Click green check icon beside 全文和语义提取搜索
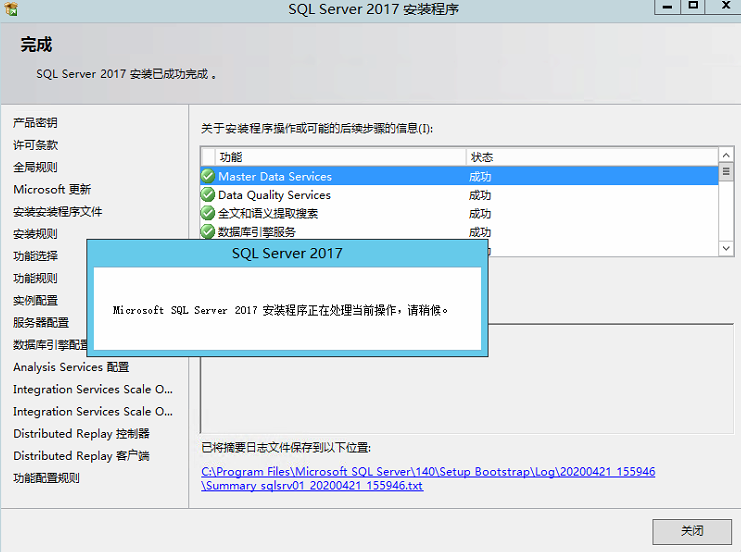Screen dimensions: 741x552 (208, 213)
